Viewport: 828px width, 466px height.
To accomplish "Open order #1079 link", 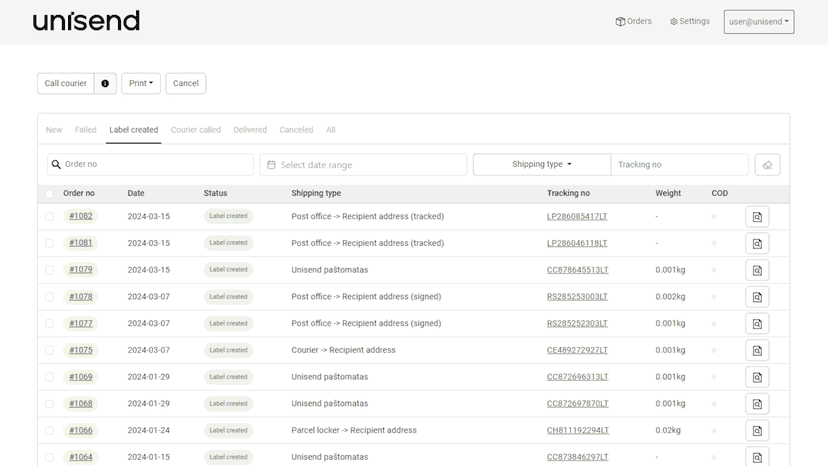I will (81, 269).
